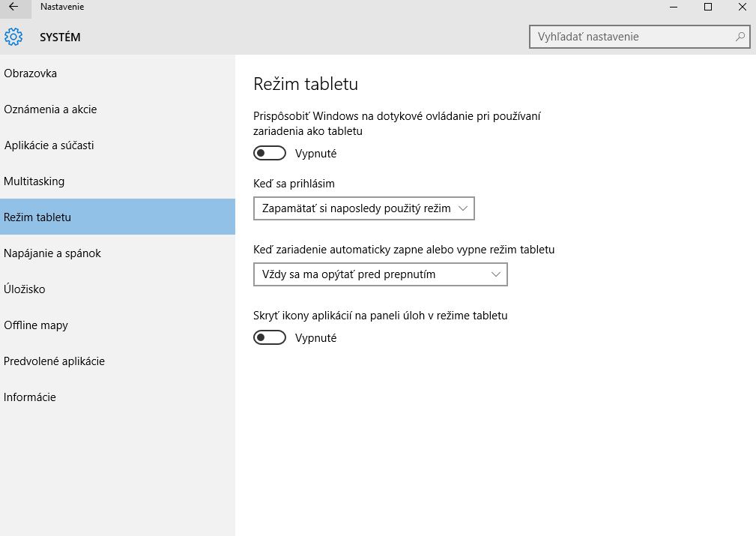This screenshot has width=756, height=536.
Task: Open Informácie page
Action: pos(118,397)
